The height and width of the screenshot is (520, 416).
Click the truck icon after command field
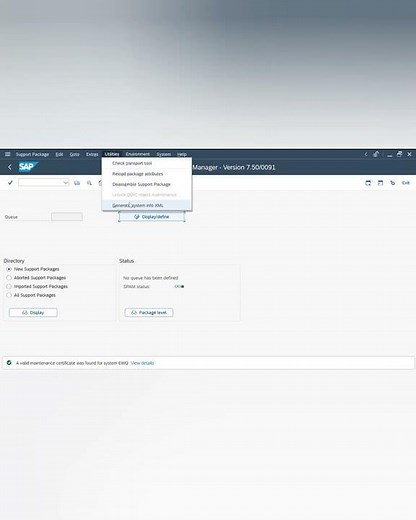[77, 183]
